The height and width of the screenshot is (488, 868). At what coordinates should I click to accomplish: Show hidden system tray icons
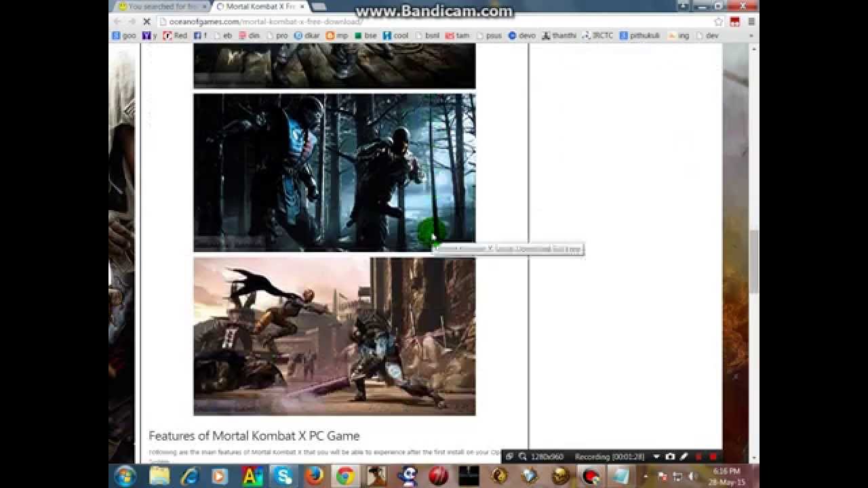(x=646, y=476)
